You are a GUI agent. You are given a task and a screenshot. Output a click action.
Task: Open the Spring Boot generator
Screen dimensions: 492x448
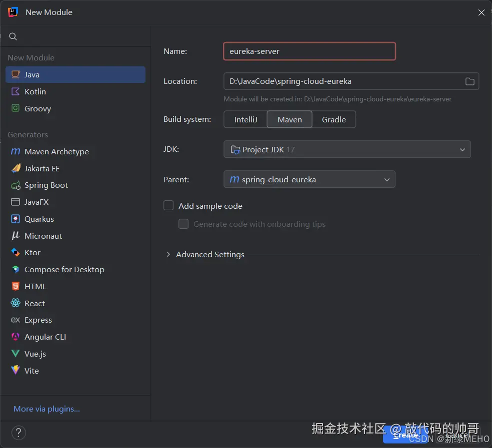75,185
